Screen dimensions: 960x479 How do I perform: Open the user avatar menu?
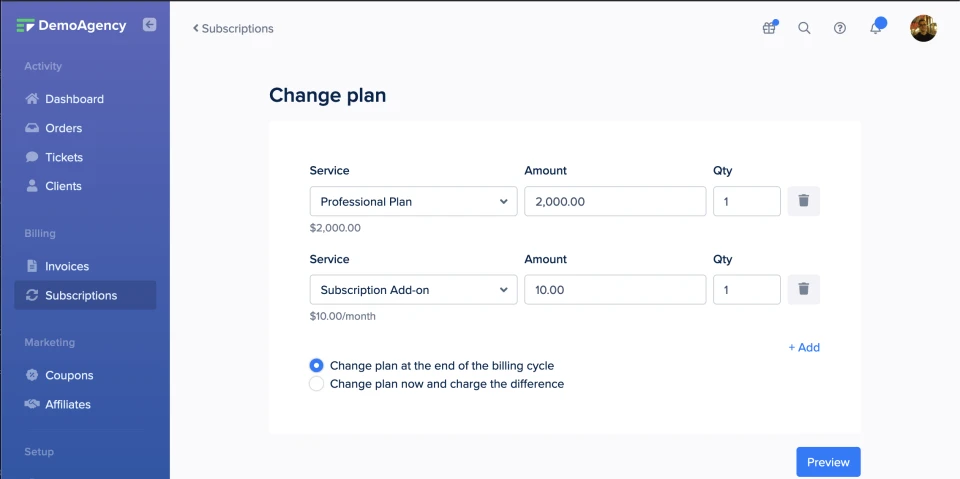tap(923, 28)
